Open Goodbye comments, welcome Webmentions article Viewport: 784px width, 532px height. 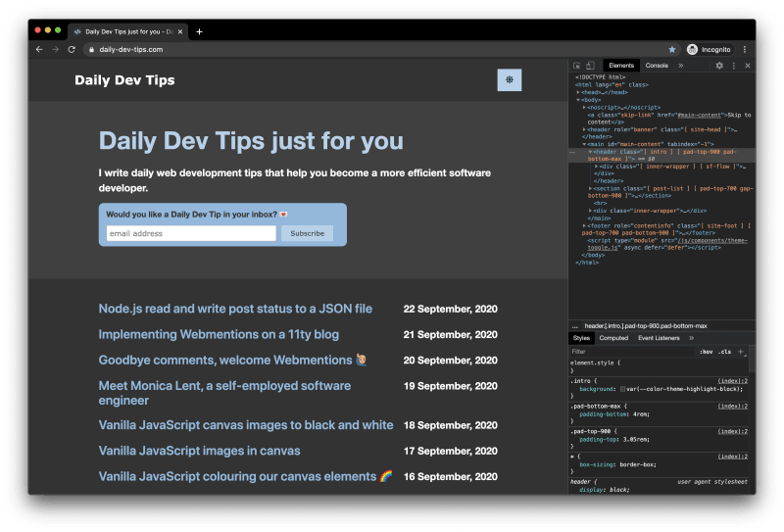click(232, 360)
